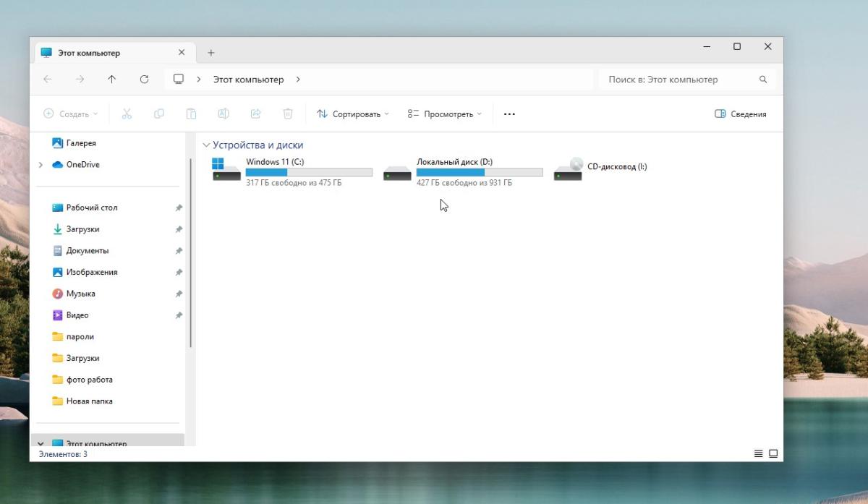Open the three-dot more options menu
The image size is (868, 504).
[x=509, y=114]
